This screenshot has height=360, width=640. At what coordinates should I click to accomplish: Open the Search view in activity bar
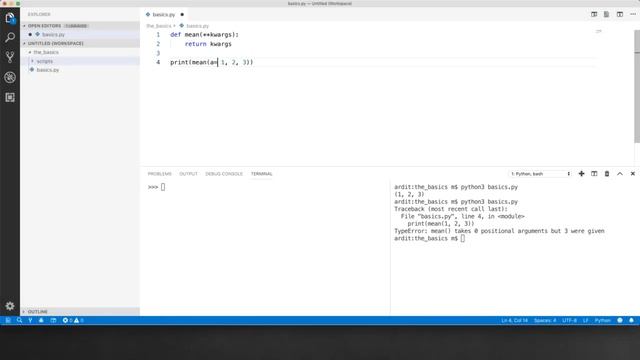10,37
